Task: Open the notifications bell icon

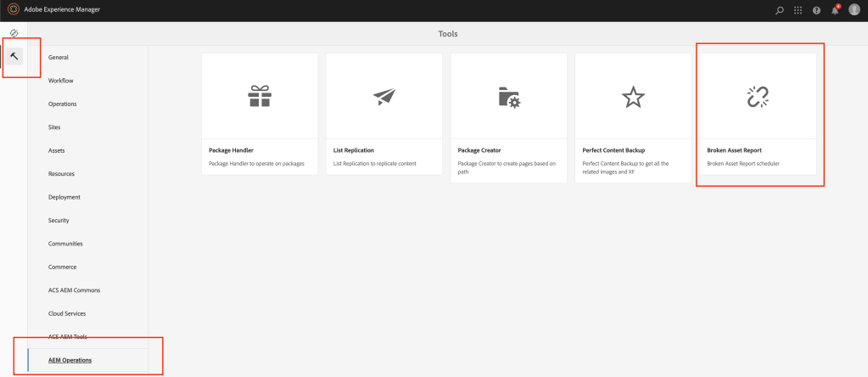Action: tap(835, 10)
